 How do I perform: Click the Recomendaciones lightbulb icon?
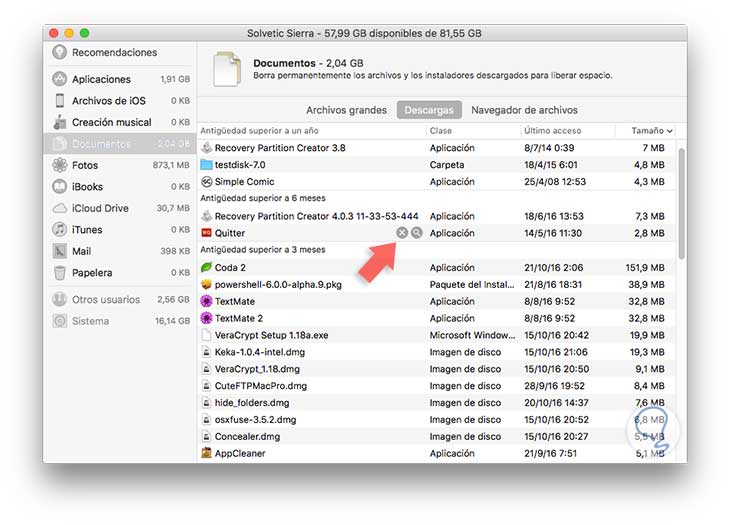tap(60, 52)
